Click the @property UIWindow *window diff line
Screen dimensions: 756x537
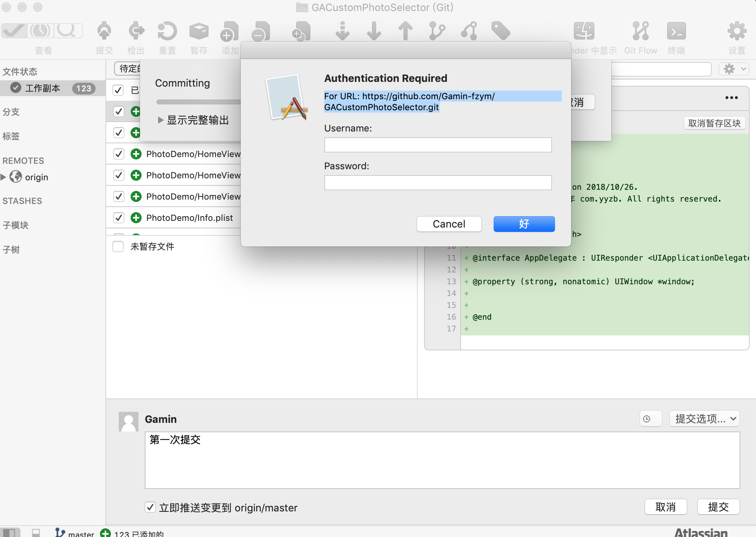tap(605, 281)
